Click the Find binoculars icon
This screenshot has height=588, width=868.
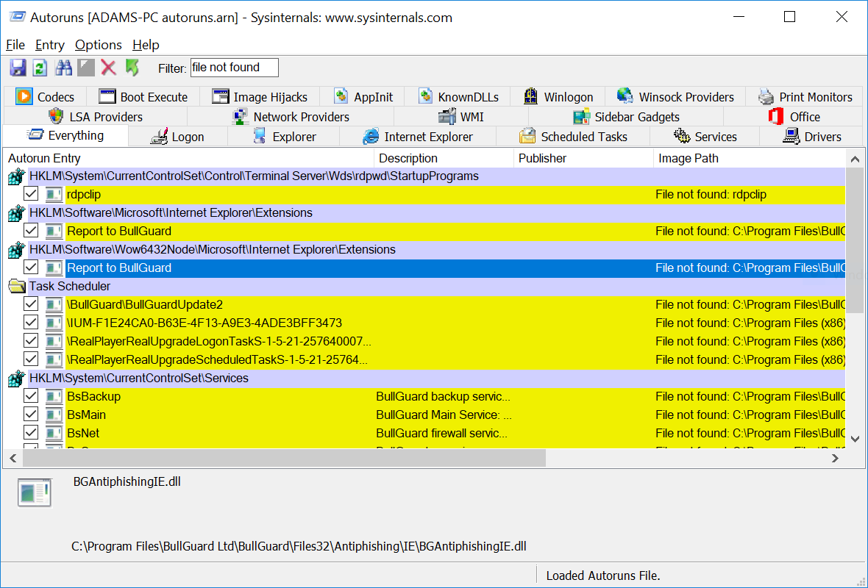click(63, 68)
